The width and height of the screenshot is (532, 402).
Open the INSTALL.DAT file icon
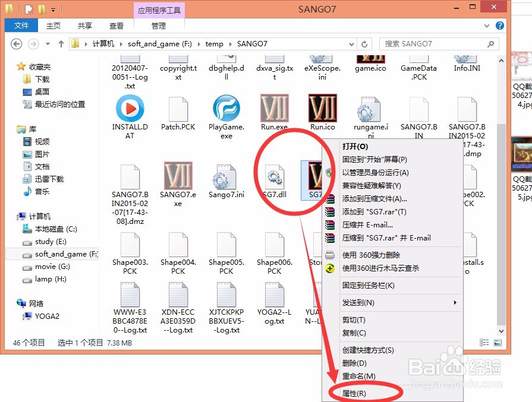[x=130, y=109]
